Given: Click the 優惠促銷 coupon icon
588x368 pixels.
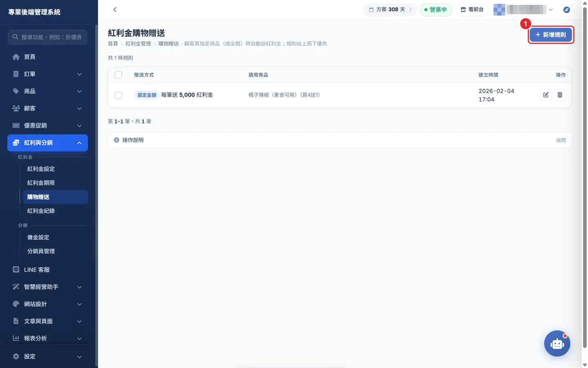Looking at the screenshot, I should click(16, 126).
